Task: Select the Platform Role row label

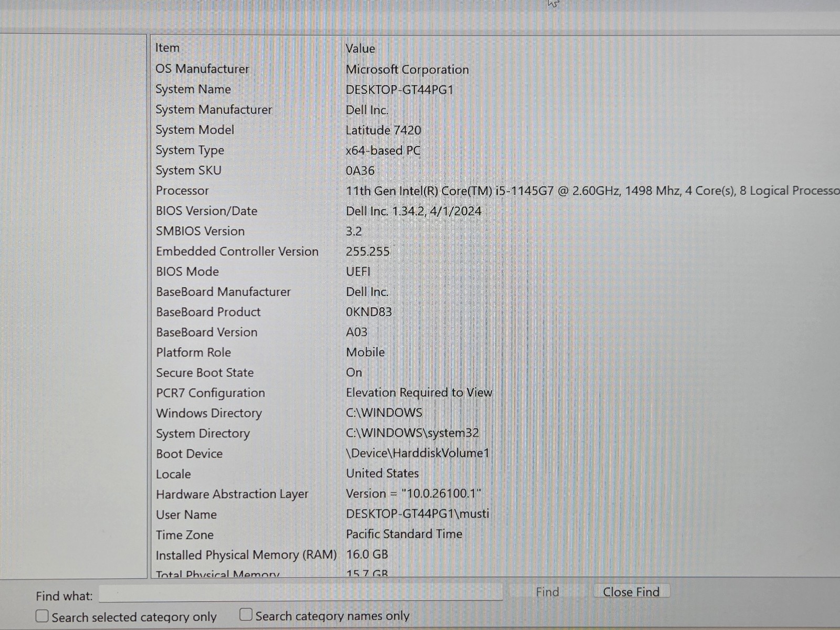Action: [193, 352]
